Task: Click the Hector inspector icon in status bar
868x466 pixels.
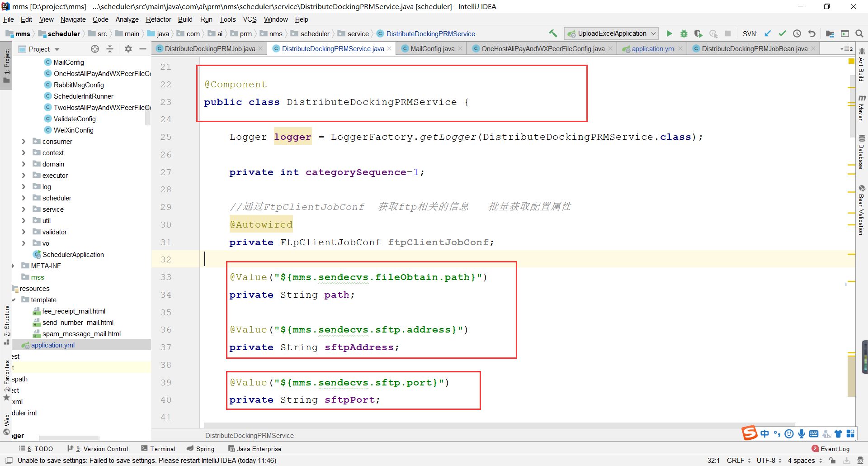Action: coord(860,461)
